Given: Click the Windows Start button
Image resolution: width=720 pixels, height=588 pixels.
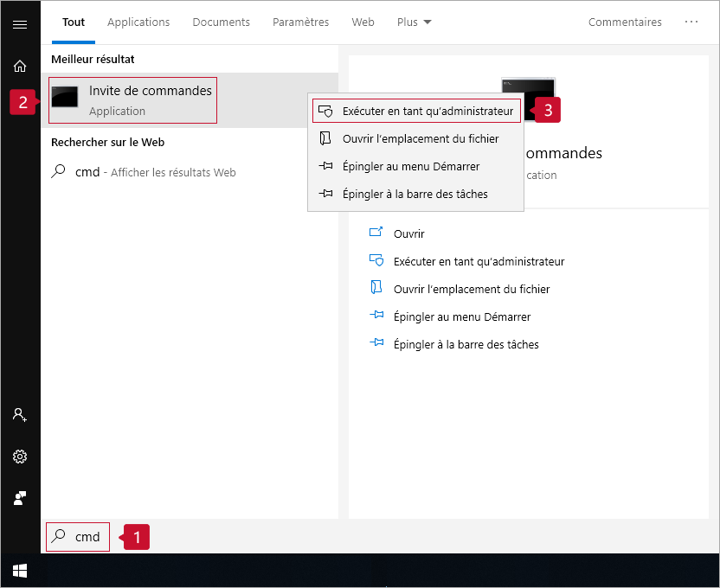Looking at the screenshot, I should coord(20,571).
